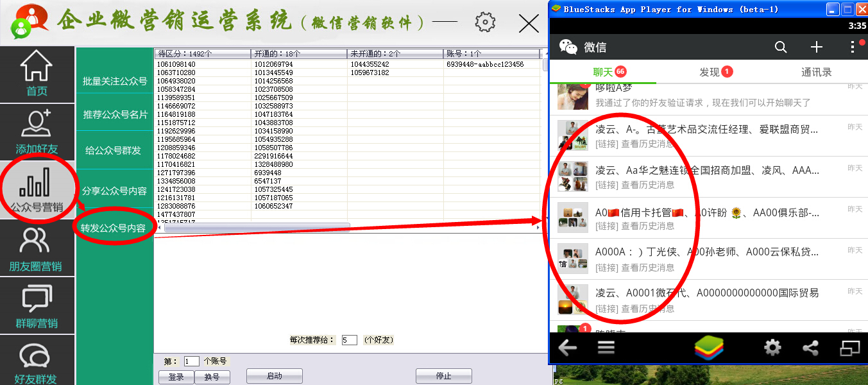Viewport: 868px width, 385px height.
Task: Click the BlueStacks home logo icon
Action: click(x=708, y=348)
